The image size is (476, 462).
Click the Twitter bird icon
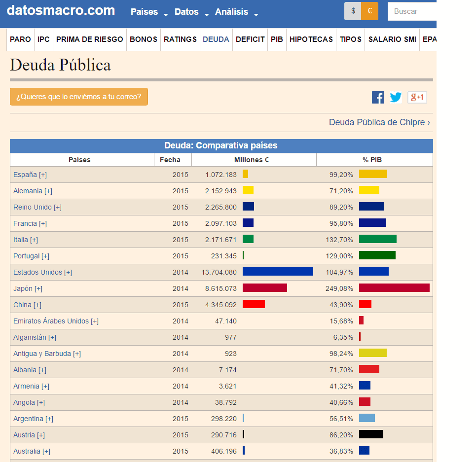pos(396,97)
